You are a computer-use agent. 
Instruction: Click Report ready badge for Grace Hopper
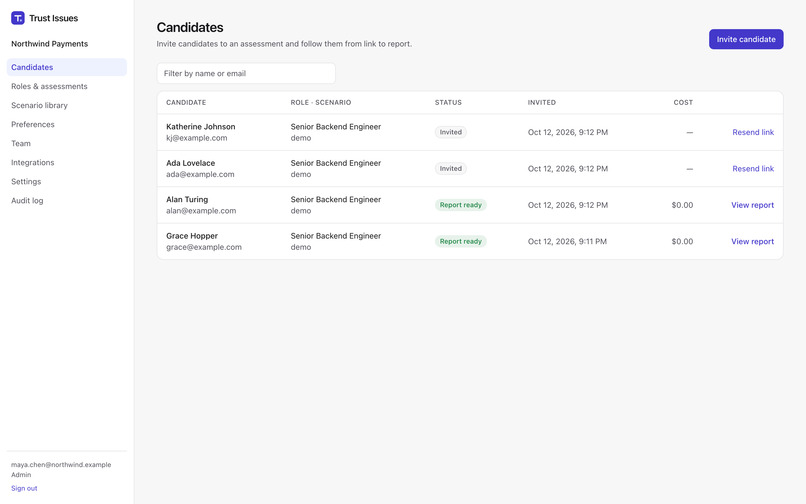point(461,242)
